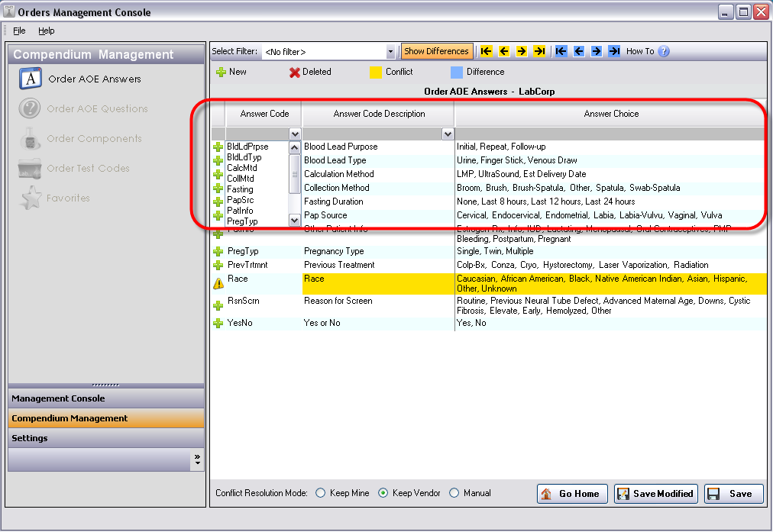Open How To help question icon
Viewport: 773px width, 532px height.
(664, 51)
